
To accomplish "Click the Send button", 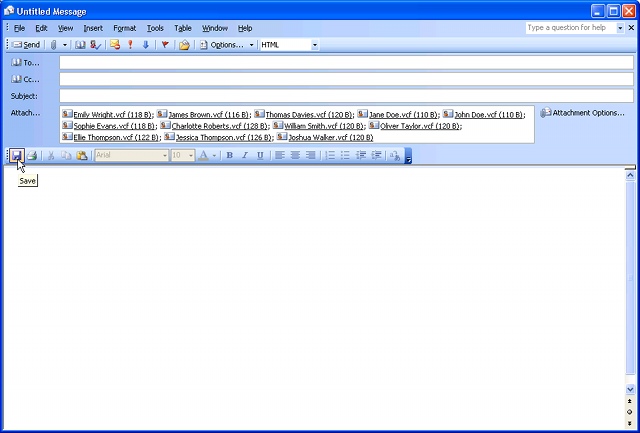I will [x=27, y=45].
